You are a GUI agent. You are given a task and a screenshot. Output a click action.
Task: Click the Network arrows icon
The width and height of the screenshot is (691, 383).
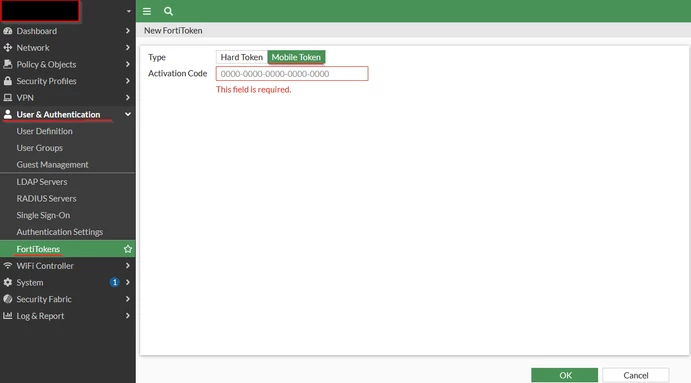8,48
